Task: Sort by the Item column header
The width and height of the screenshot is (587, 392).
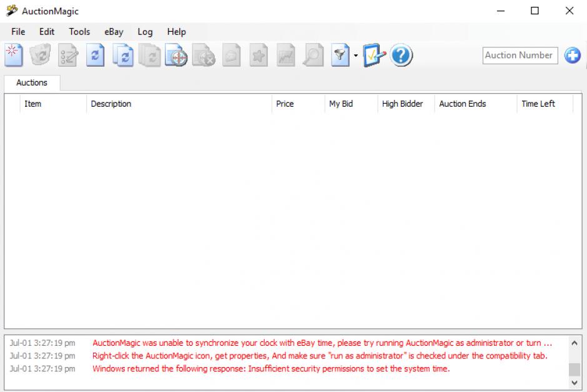Action: tap(53, 104)
